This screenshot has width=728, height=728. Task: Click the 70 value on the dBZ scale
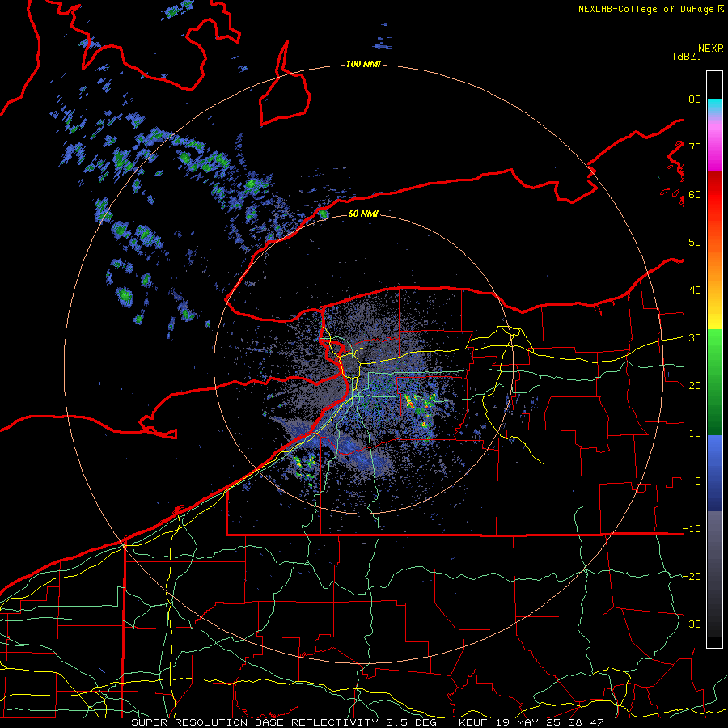pos(695,147)
